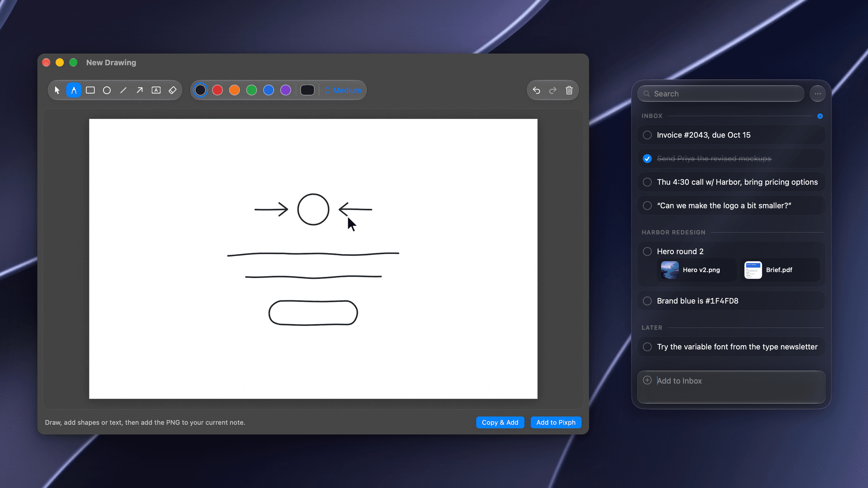This screenshot has width=868, height=488.
Task: Uncheck Send Priya the revised mockups
Action: 647,159
